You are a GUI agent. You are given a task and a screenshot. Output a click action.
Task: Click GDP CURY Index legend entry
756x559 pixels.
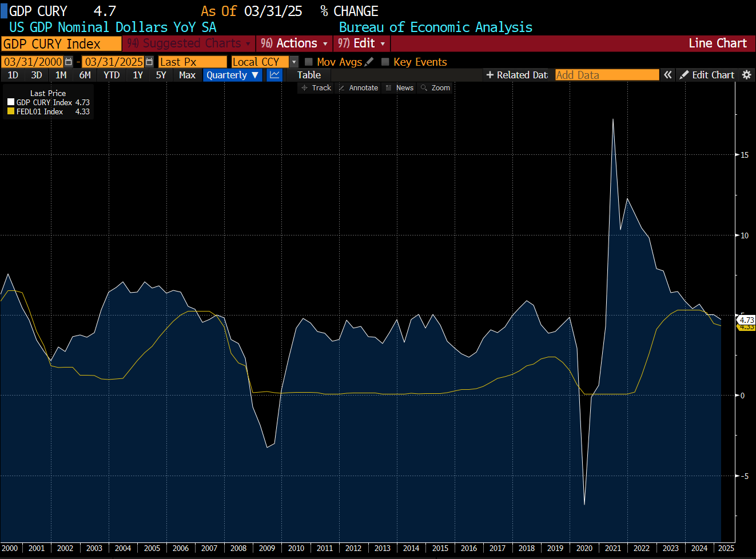click(x=49, y=102)
